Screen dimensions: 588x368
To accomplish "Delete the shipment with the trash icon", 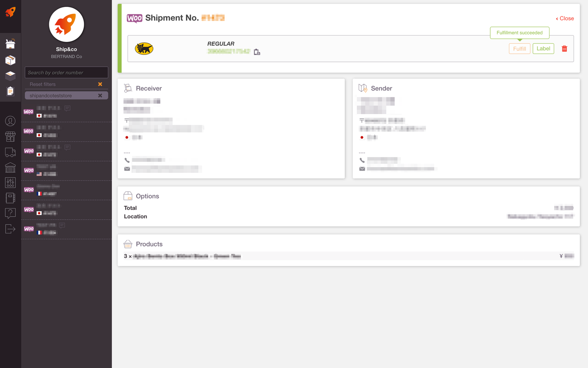I will (565, 48).
